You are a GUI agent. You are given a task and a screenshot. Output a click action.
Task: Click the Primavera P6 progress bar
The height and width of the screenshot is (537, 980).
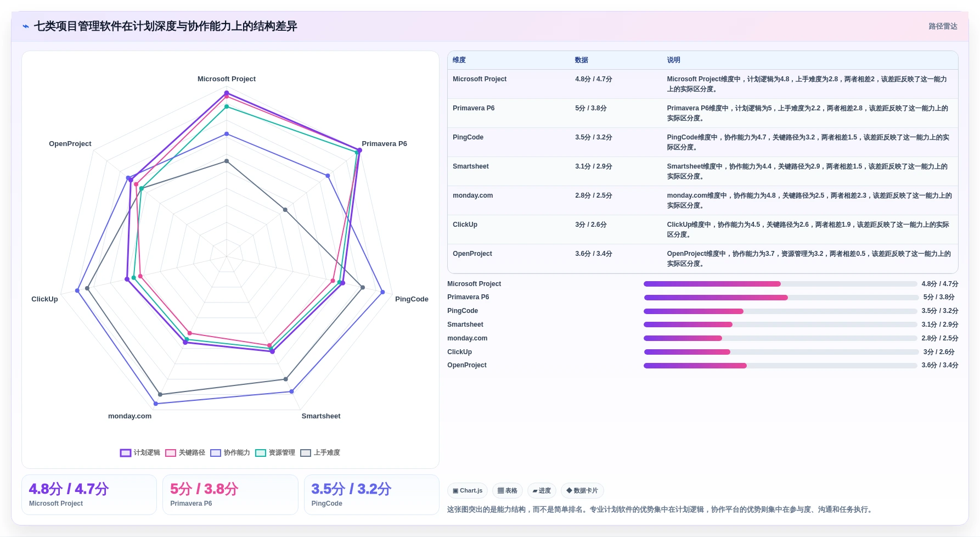coord(780,298)
